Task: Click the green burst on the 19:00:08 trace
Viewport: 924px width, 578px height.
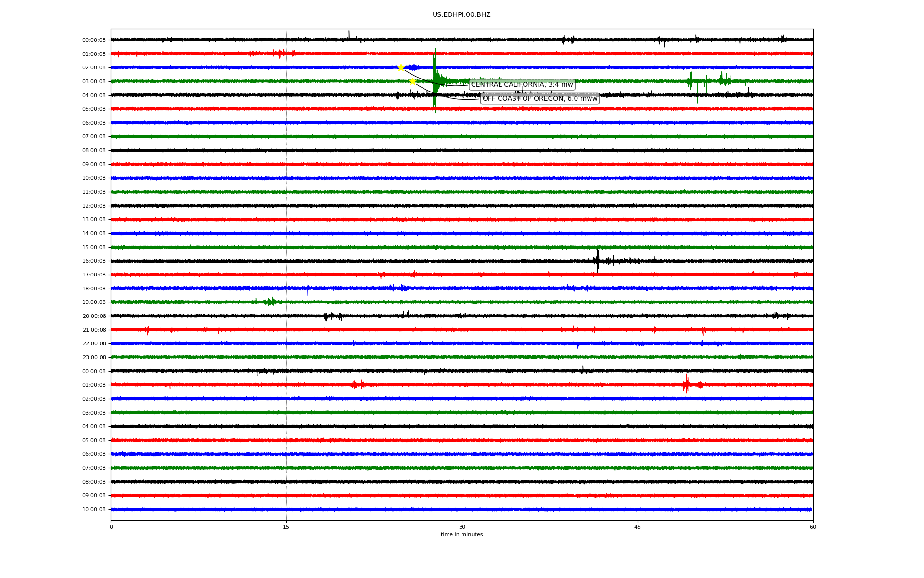Action: point(271,302)
